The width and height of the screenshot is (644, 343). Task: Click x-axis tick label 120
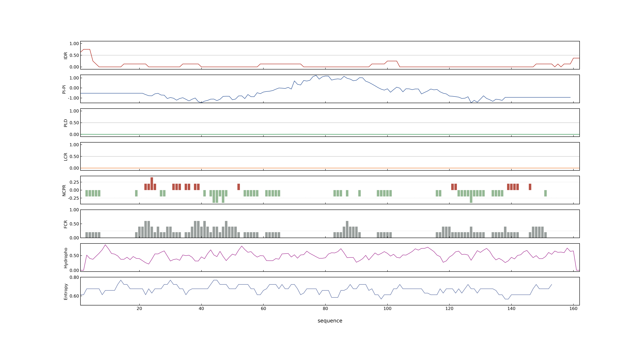point(449,309)
